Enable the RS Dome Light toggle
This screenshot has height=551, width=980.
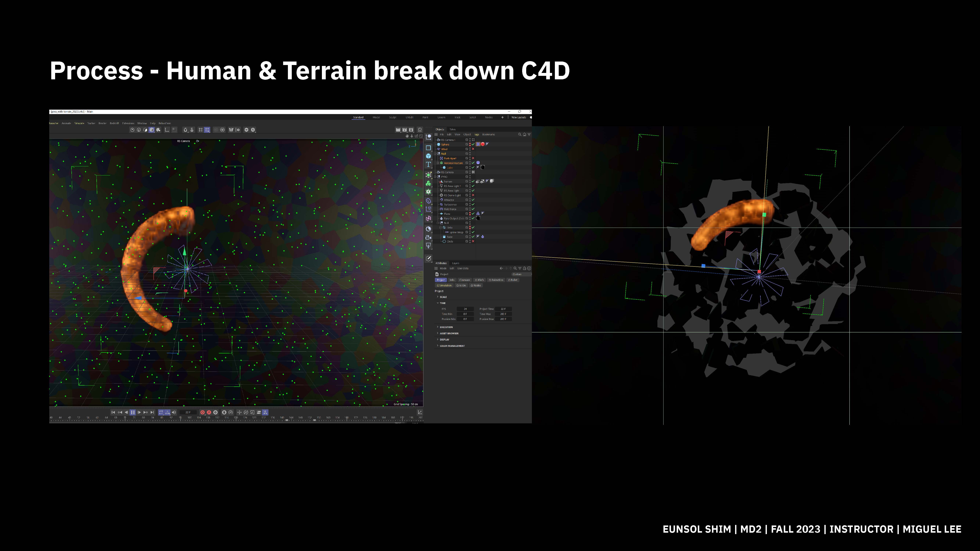[473, 195]
